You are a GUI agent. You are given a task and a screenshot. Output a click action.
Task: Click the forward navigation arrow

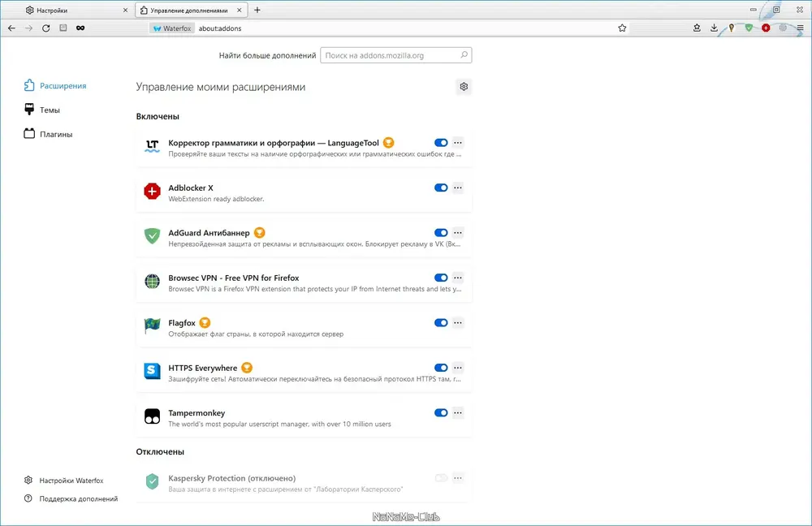click(x=29, y=28)
